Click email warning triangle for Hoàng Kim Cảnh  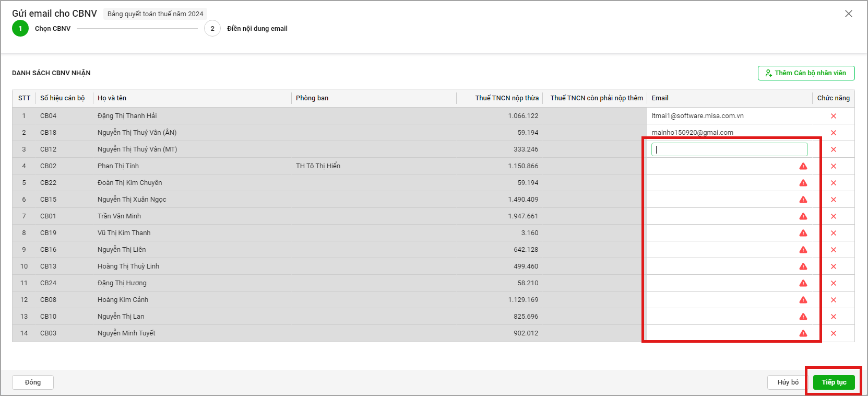[803, 300]
